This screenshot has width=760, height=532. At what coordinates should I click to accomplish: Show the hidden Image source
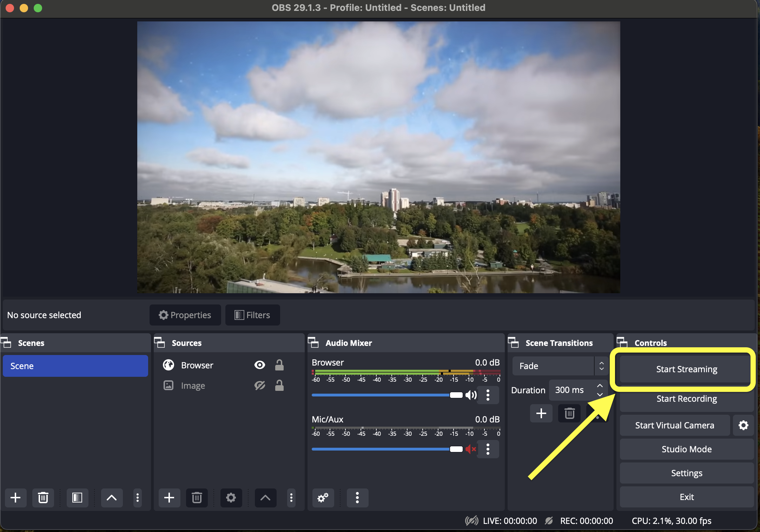point(259,386)
